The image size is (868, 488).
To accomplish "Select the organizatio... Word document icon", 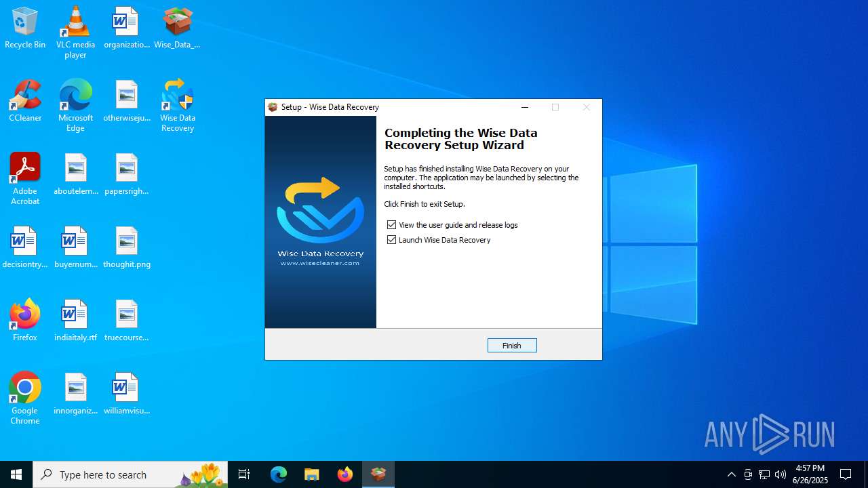I will (127, 28).
